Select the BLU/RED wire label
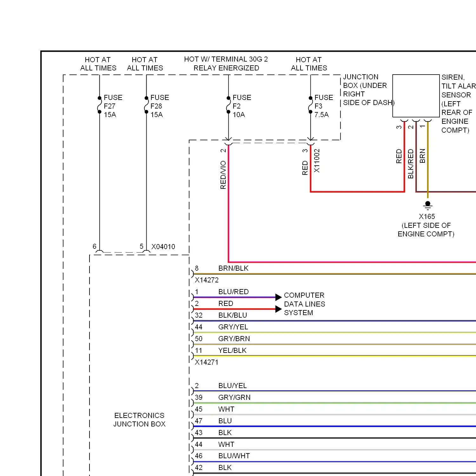This screenshot has height=476, width=476. (x=234, y=292)
